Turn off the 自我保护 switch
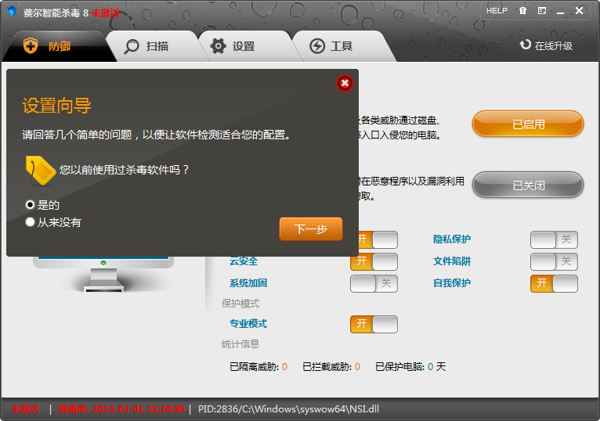The image size is (600, 421). pyautogui.click(x=553, y=283)
